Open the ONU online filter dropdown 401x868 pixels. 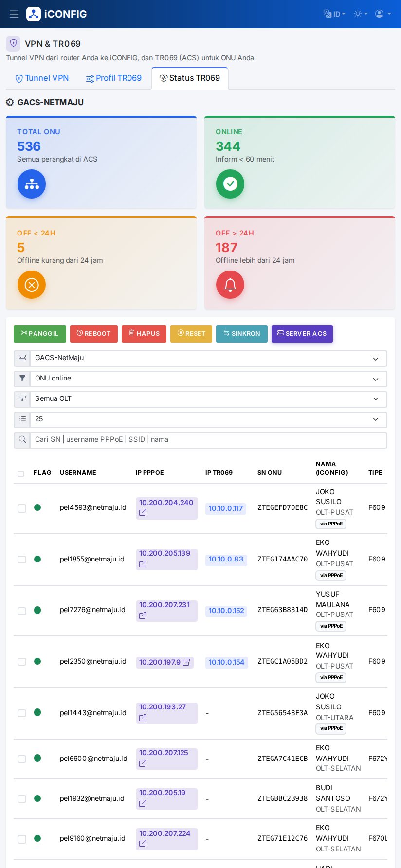[209, 379]
